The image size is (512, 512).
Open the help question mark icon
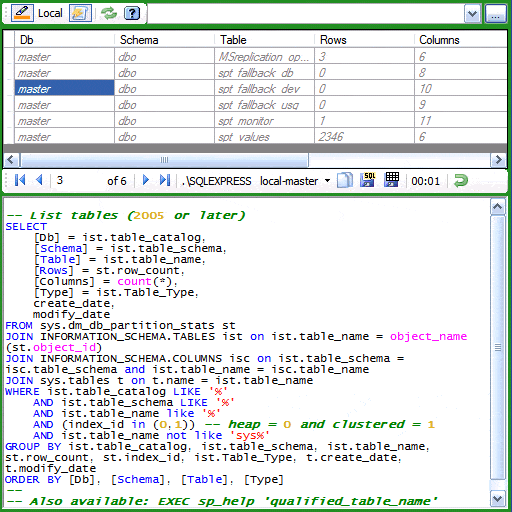[132, 13]
